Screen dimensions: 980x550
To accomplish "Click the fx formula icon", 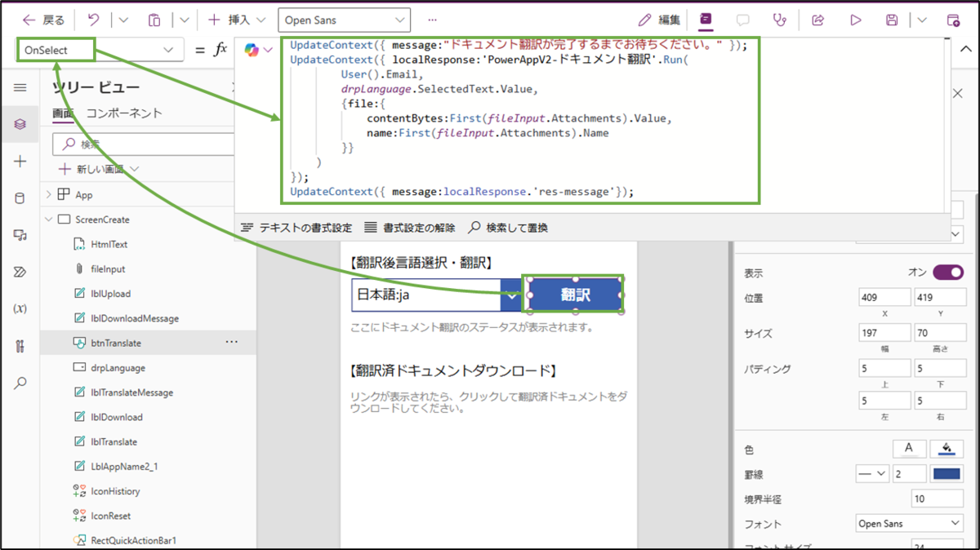I will pos(220,50).
